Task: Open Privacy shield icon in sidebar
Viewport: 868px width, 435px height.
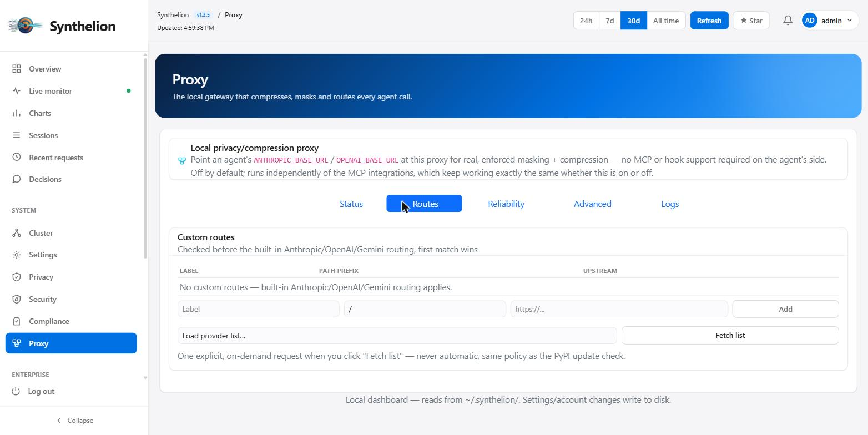Action: (x=17, y=277)
